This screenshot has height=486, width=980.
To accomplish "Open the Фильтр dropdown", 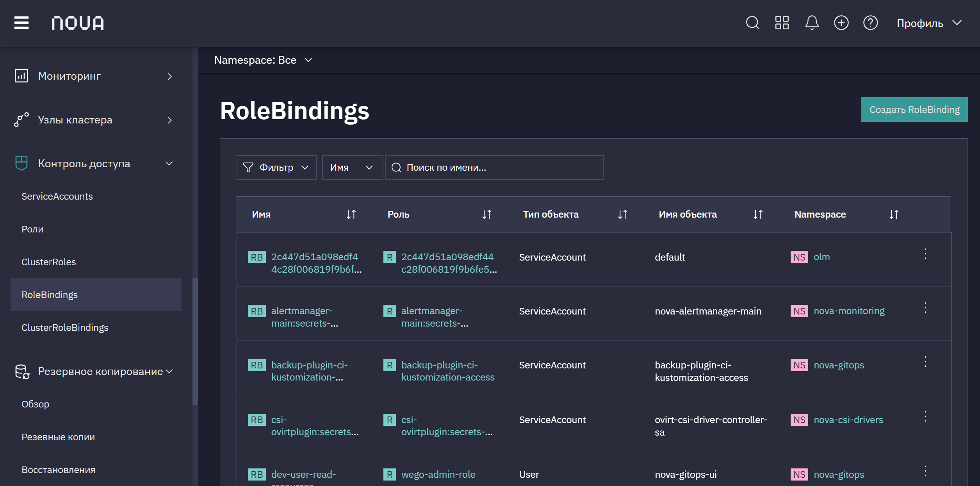I will 276,167.
